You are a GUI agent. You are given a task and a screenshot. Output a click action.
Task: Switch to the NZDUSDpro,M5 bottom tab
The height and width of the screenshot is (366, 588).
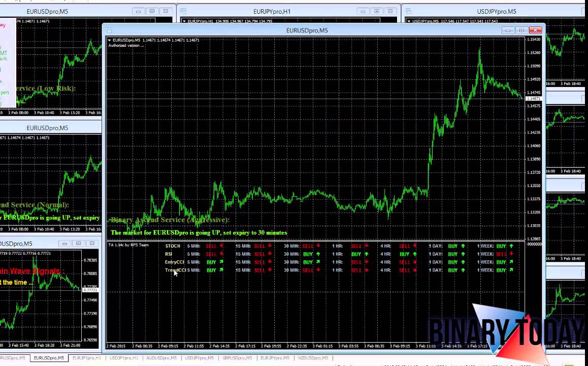pos(313,358)
